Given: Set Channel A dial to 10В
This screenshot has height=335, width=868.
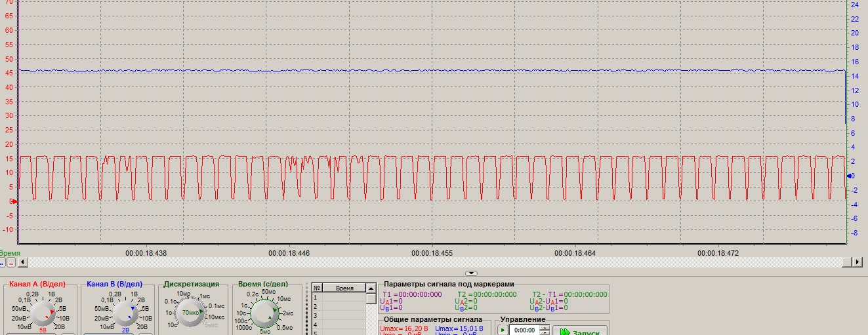Looking at the screenshot, I should tap(64, 318).
